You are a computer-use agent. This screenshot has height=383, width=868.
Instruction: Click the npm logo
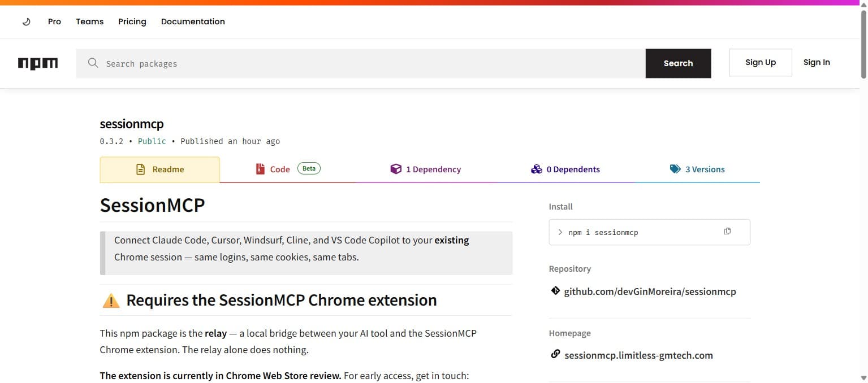coord(37,63)
